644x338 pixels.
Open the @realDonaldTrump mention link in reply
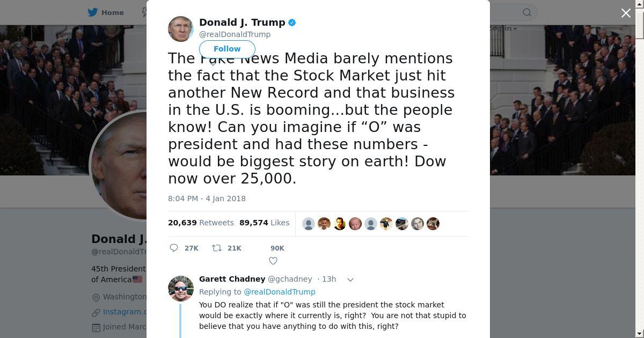click(x=280, y=292)
